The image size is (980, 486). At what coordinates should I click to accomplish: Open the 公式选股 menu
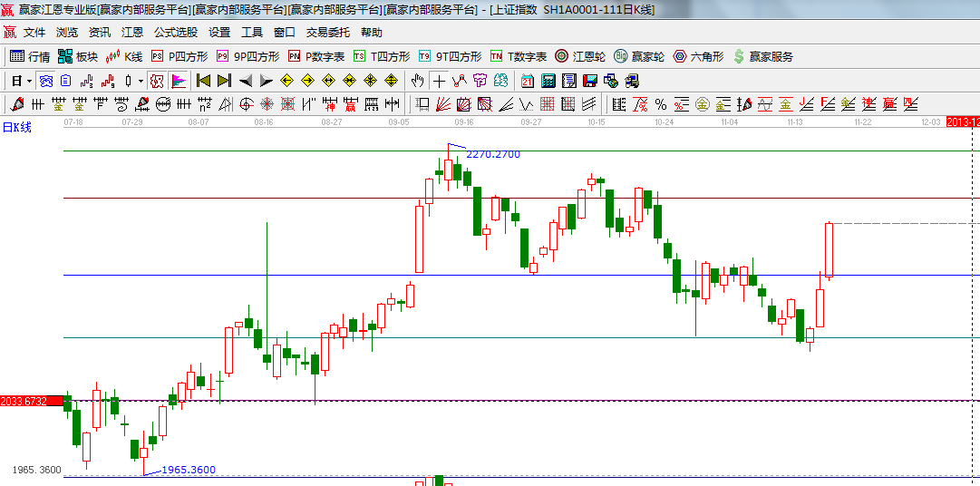[x=175, y=32]
